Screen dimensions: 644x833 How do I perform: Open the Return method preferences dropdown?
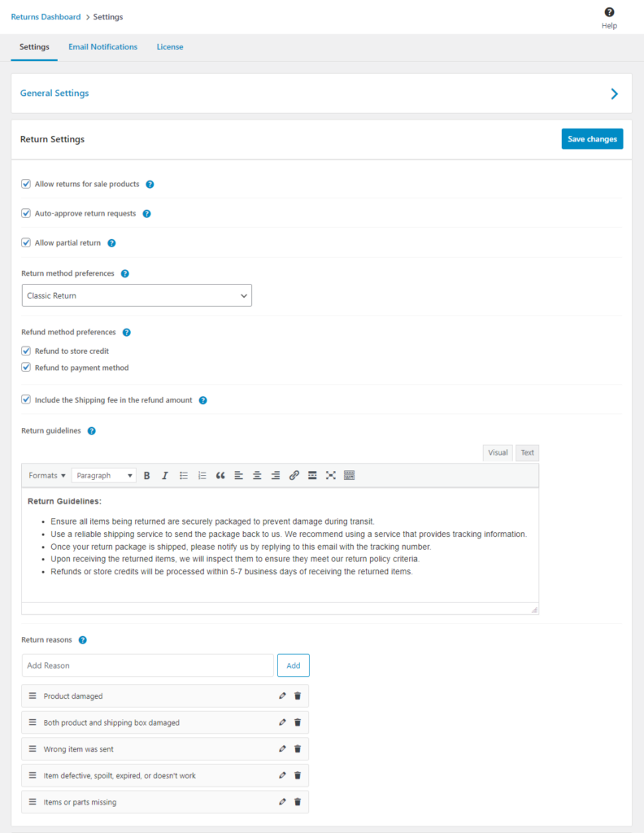pyautogui.click(x=136, y=295)
